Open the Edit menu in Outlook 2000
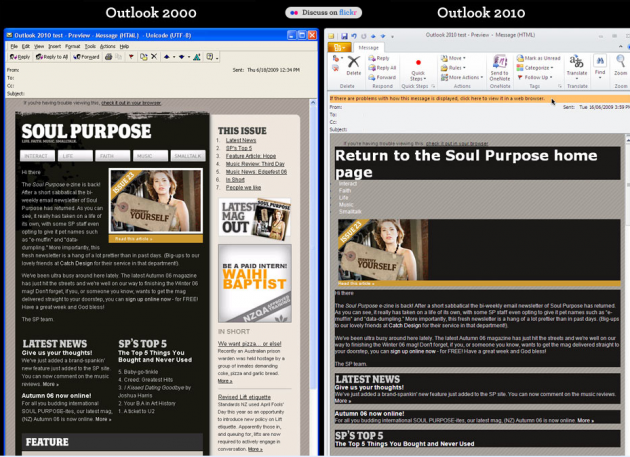The image size is (630, 457). (26, 46)
